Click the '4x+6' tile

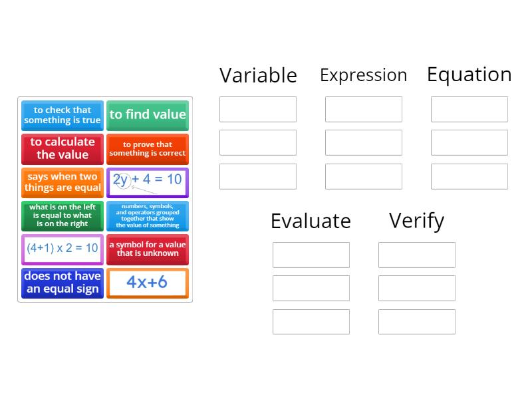(x=148, y=283)
